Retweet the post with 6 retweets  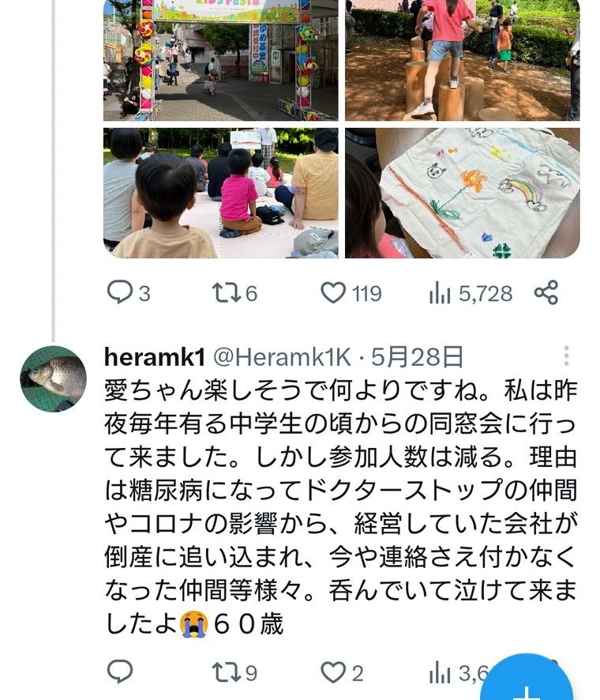pos(234,293)
